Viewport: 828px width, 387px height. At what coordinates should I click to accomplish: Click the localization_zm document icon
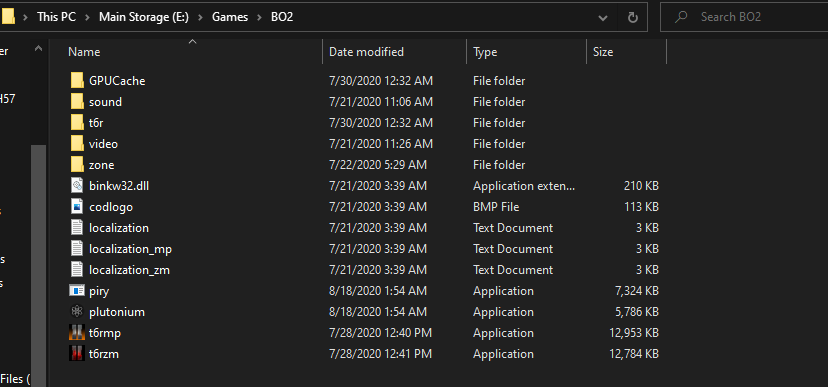click(x=77, y=270)
